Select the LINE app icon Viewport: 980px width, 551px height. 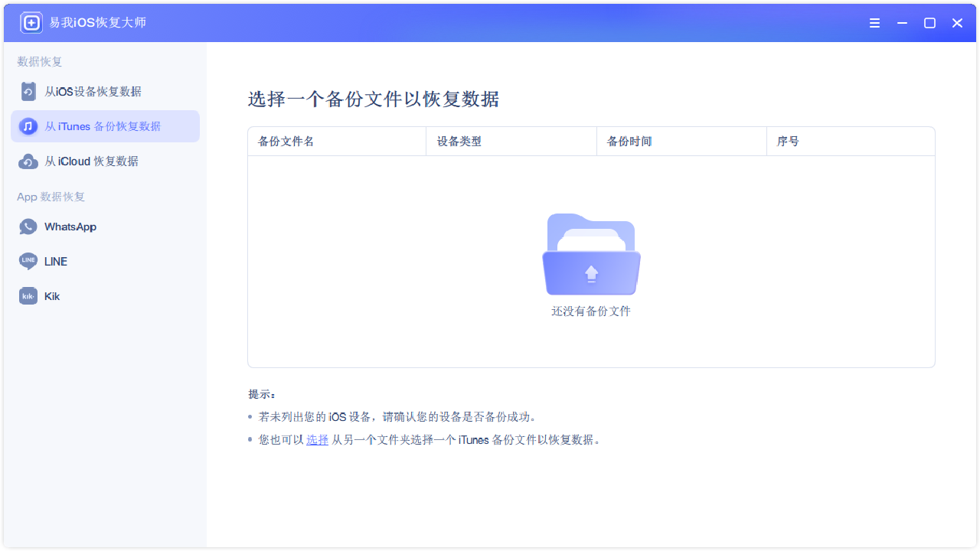click(28, 261)
